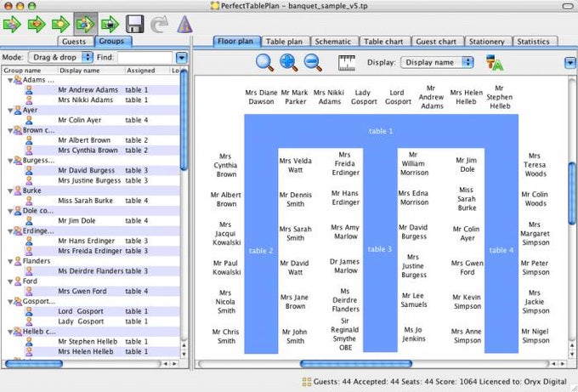Open the Table plan tab

[x=284, y=42]
